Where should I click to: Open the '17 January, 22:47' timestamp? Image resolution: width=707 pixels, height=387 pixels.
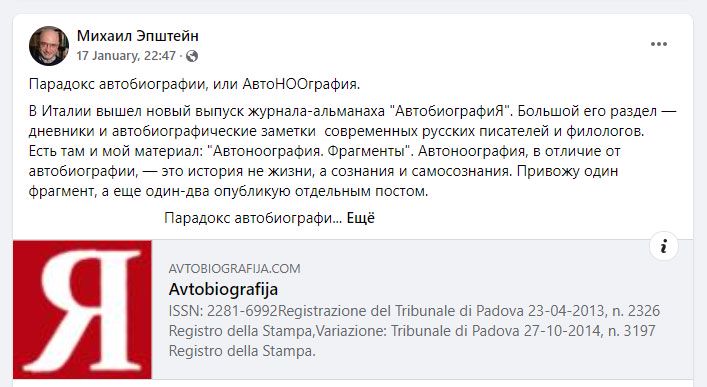pos(126,55)
